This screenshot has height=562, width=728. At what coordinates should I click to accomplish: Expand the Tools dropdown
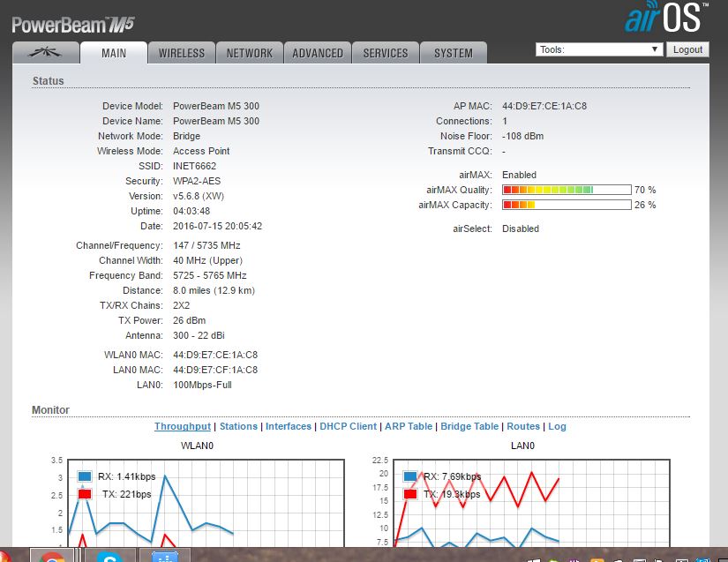click(x=599, y=49)
